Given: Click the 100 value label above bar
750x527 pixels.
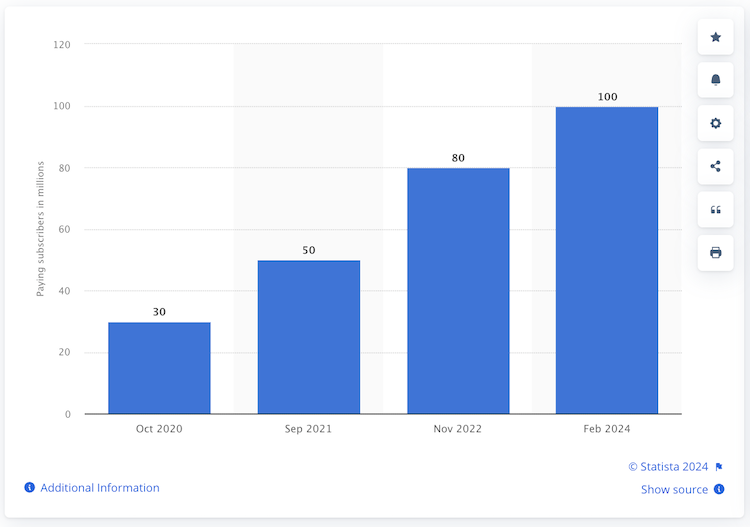Looking at the screenshot, I should pyautogui.click(x=607, y=97).
